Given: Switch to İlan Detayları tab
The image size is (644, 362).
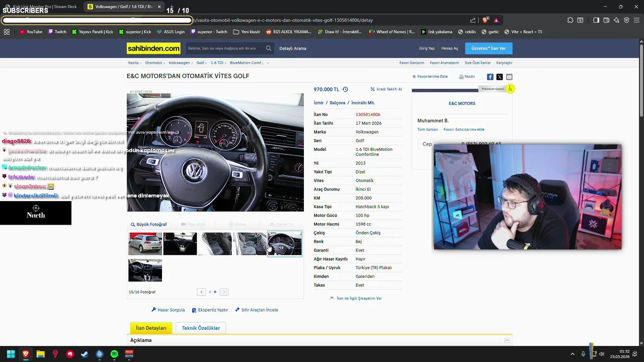Looking at the screenshot, I should [x=151, y=328].
